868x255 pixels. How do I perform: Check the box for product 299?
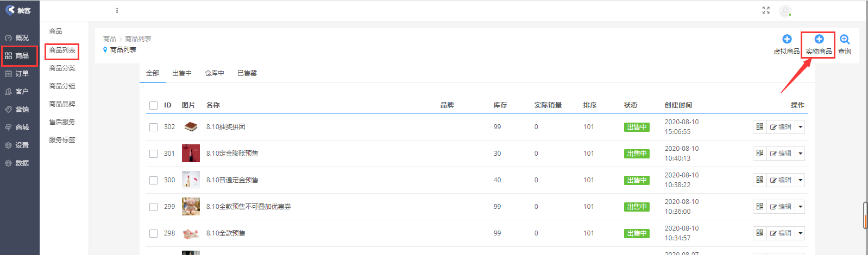pyautogui.click(x=153, y=207)
